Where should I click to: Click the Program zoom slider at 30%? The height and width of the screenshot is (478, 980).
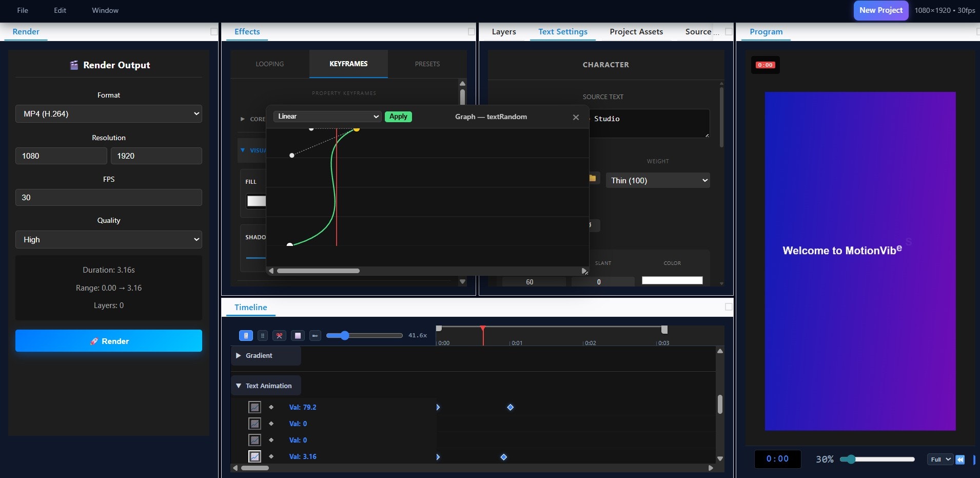[877, 460]
